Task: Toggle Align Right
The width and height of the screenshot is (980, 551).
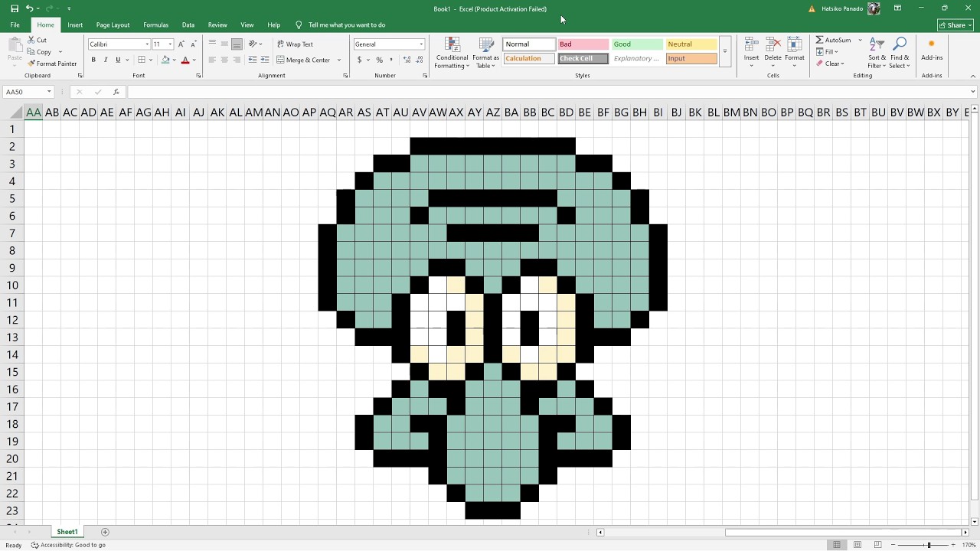Action: pos(237,60)
